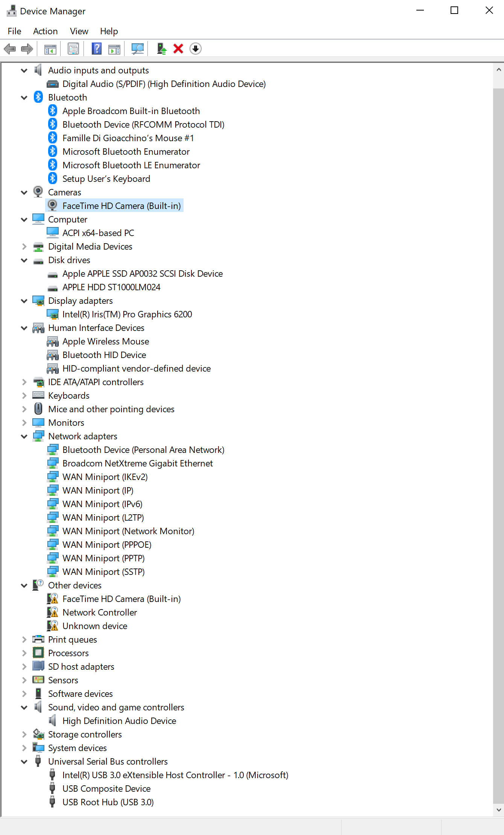Click the Scan for hardware changes monitor icon
Viewport: 504px width, 835px height.
point(138,49)
